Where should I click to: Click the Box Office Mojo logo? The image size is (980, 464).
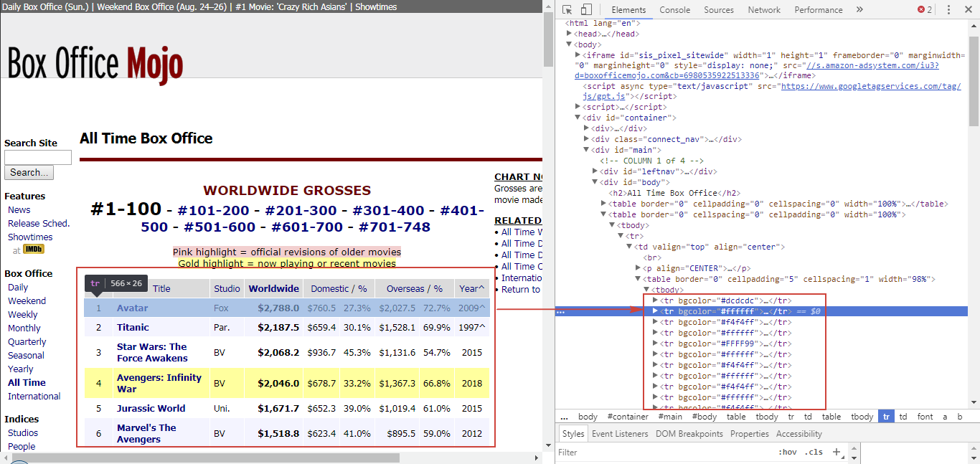pos(95,64)
